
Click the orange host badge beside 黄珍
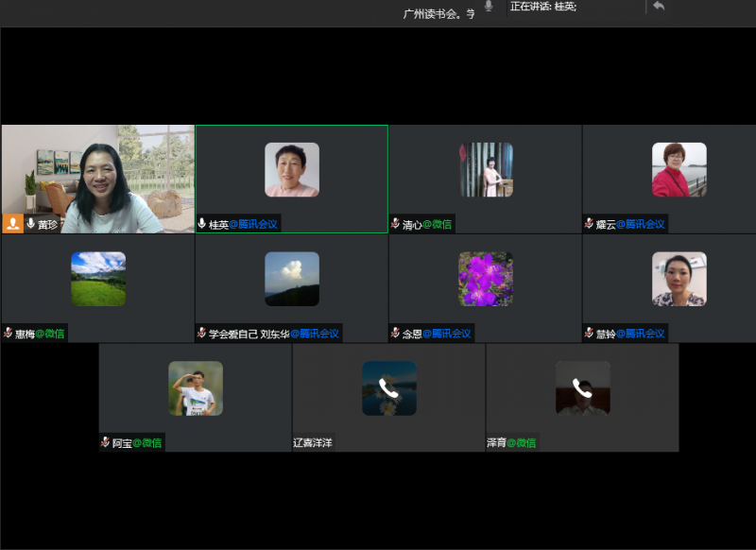click(13, 224)
